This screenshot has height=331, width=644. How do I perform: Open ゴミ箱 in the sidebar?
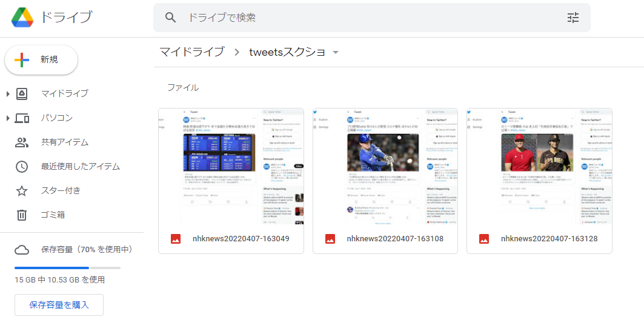53,215
